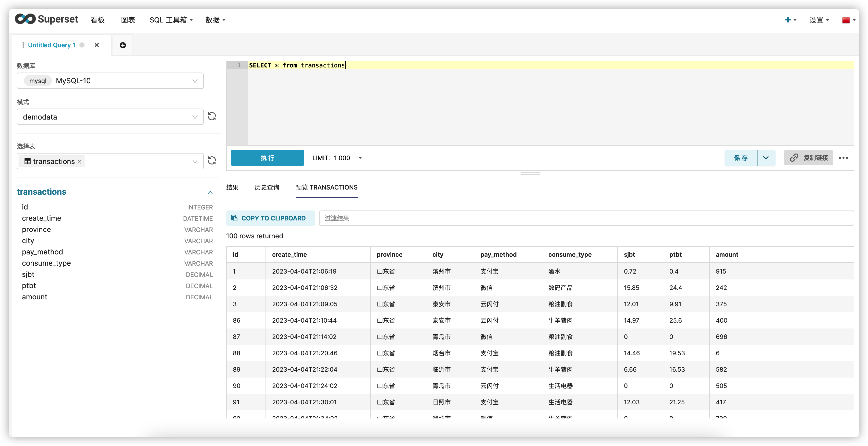868x446 pixels.
Task: Click the 保存 button
Action: tap(741, 158)
